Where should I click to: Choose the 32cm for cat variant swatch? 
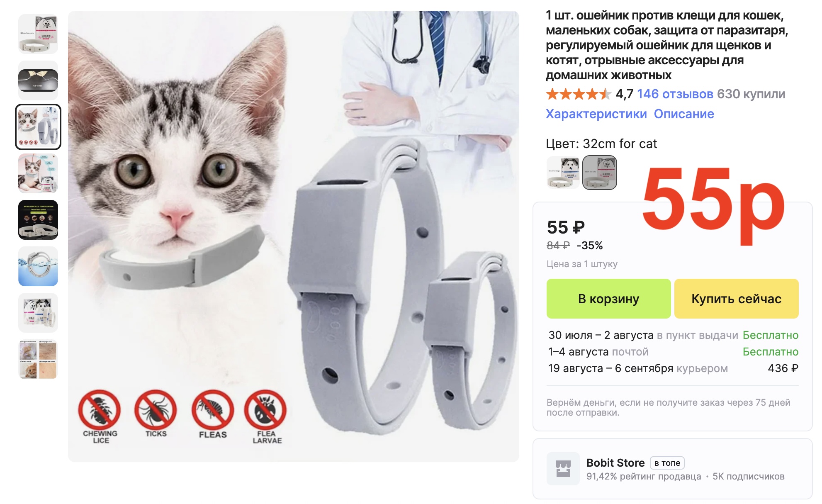point(600,173)
